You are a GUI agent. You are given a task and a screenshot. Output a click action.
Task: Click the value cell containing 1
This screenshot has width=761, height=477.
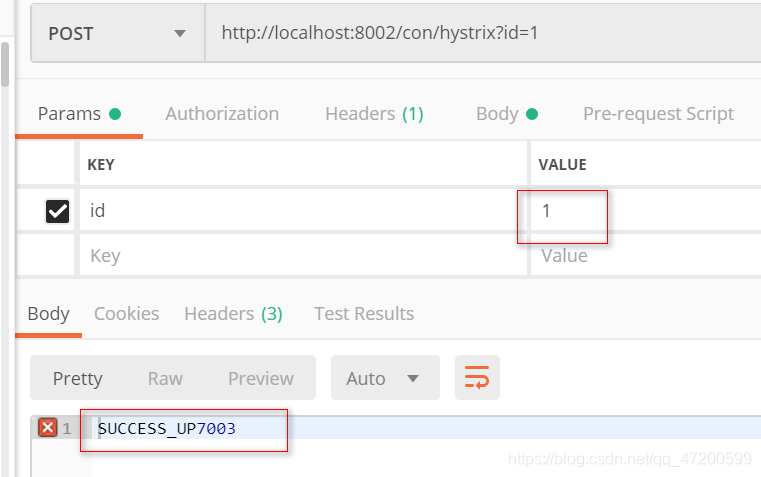coord(645,211)
